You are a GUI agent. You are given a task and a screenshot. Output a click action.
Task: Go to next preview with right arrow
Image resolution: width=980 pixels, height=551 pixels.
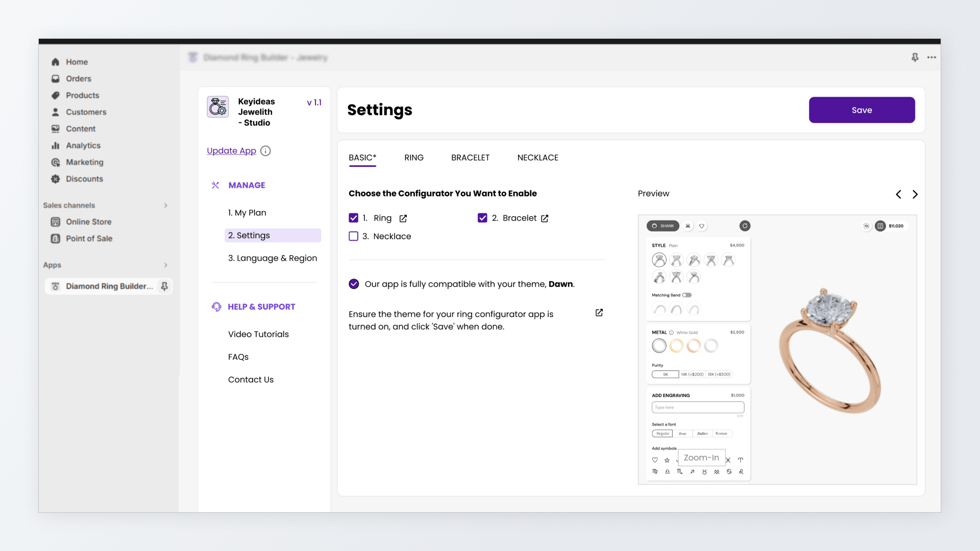tap(915, 194)
